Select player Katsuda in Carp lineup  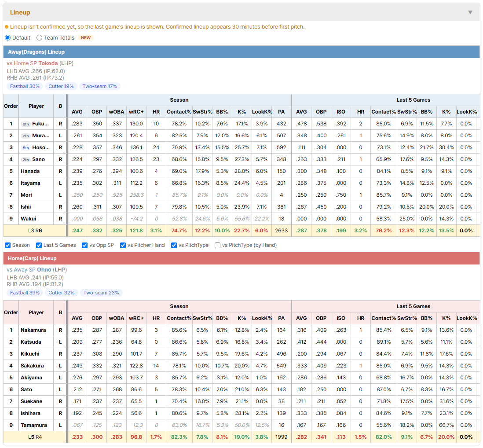[31, 342]
